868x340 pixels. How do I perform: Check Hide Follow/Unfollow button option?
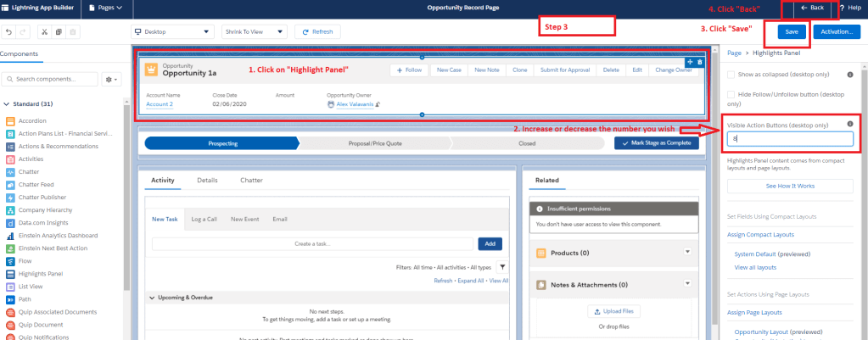pos(732,94)
